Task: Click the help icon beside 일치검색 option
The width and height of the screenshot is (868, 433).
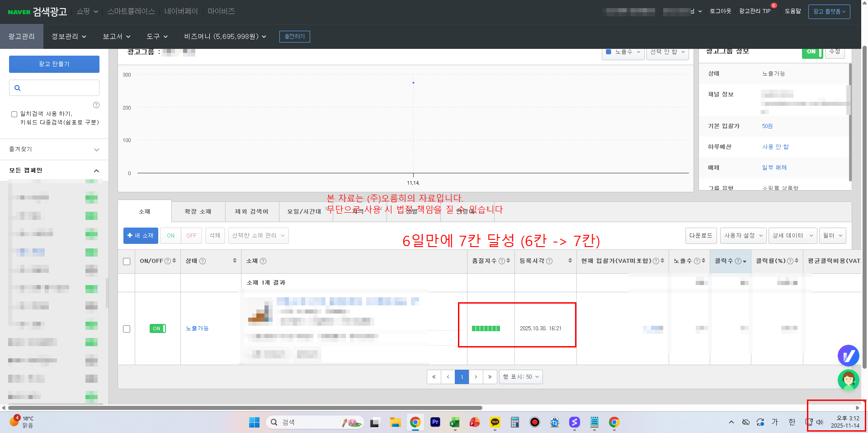Action: [96, 105]
